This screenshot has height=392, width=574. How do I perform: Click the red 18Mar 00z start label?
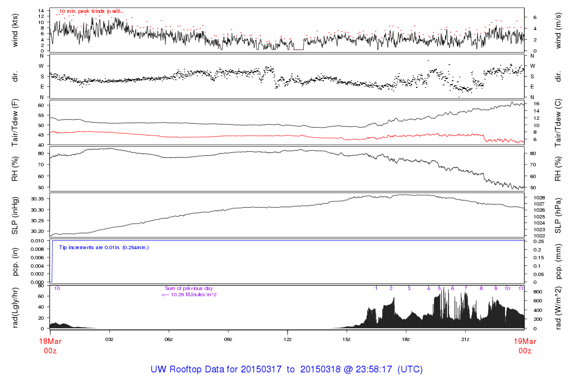click(50, 345)
